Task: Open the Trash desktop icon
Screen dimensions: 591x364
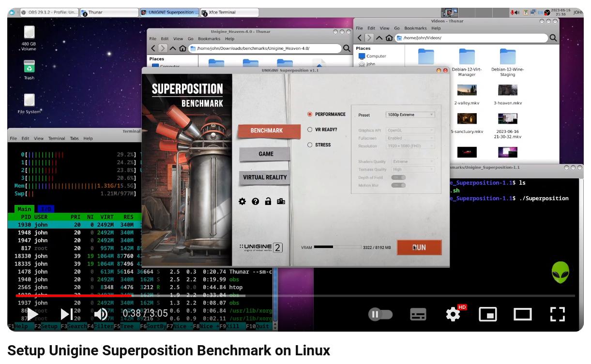Action: (x=29, y=70)
